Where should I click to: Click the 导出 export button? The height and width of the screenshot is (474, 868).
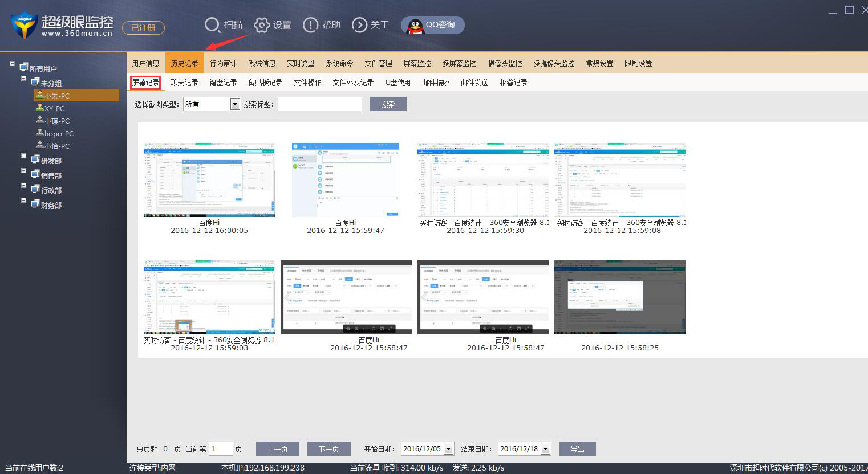click(x=577, y=449)
